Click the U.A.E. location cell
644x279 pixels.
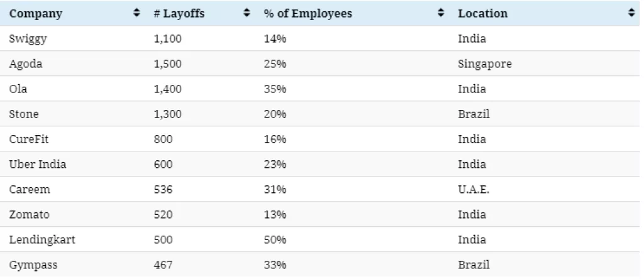474,190
